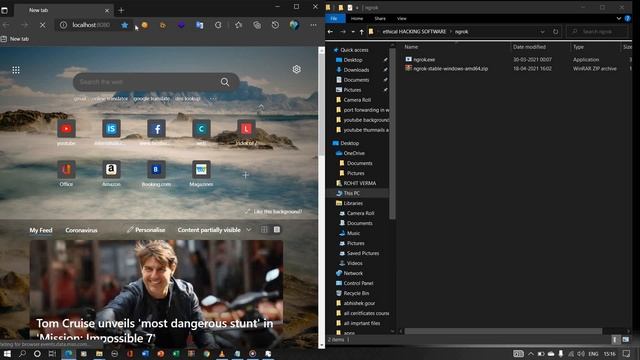Open the app launcher grid on new tab

pyautogui.click(x=16, y=70)
